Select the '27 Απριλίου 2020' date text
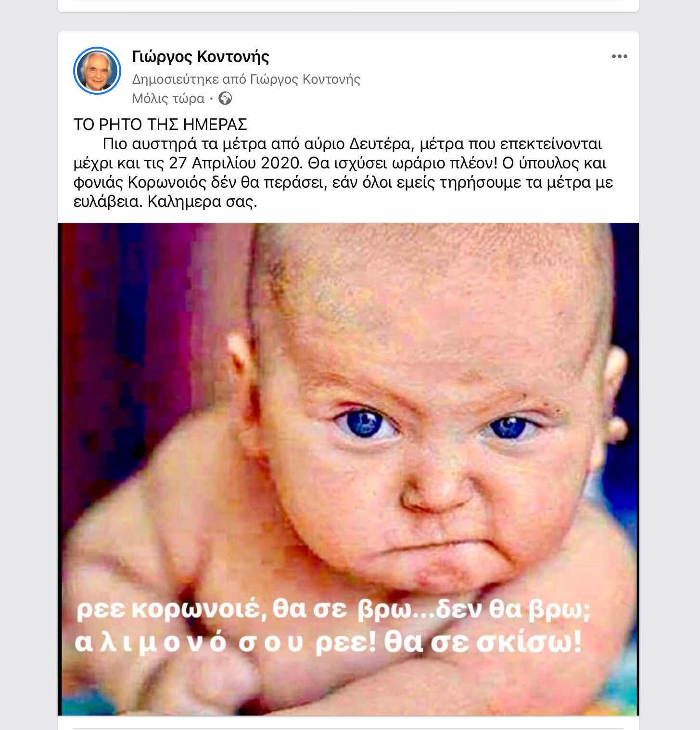 [x=234, y=163]
